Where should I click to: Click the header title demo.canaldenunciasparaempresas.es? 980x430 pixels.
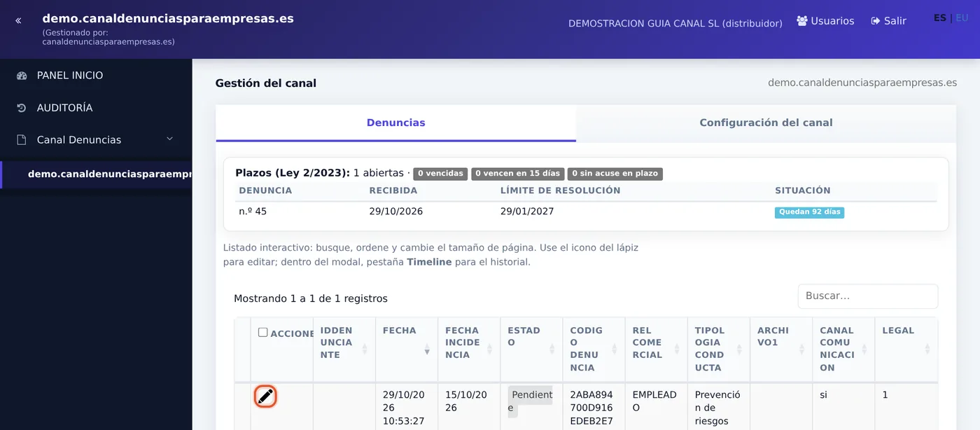point(168,19)
